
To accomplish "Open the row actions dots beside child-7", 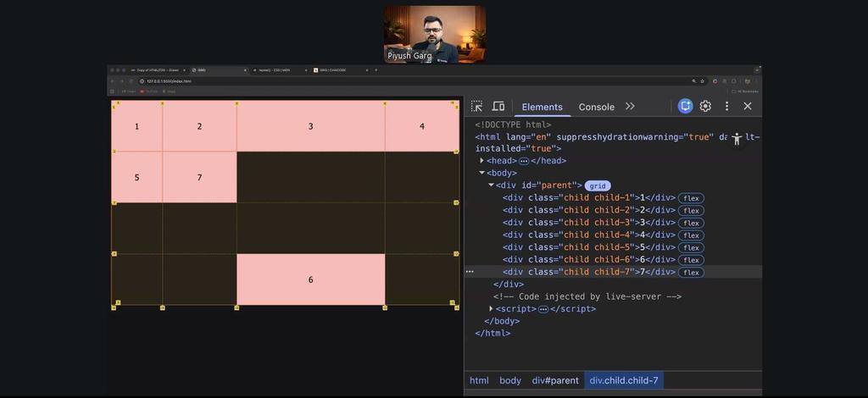I will (470, 272).
